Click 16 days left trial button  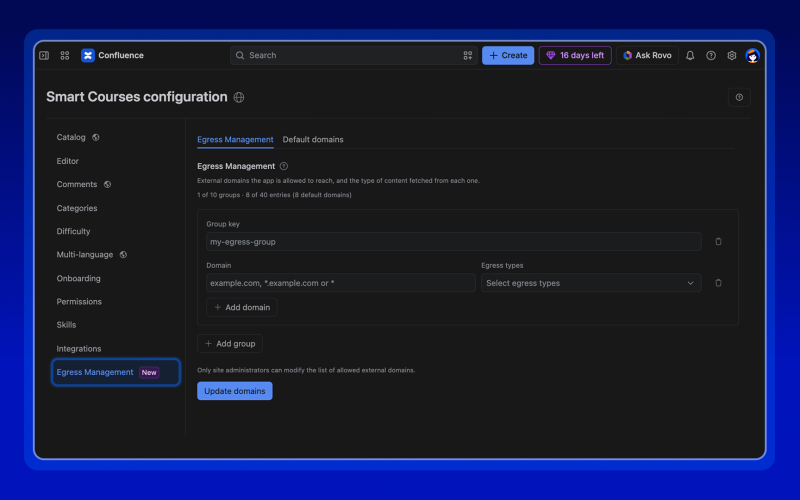click(575, 55)
